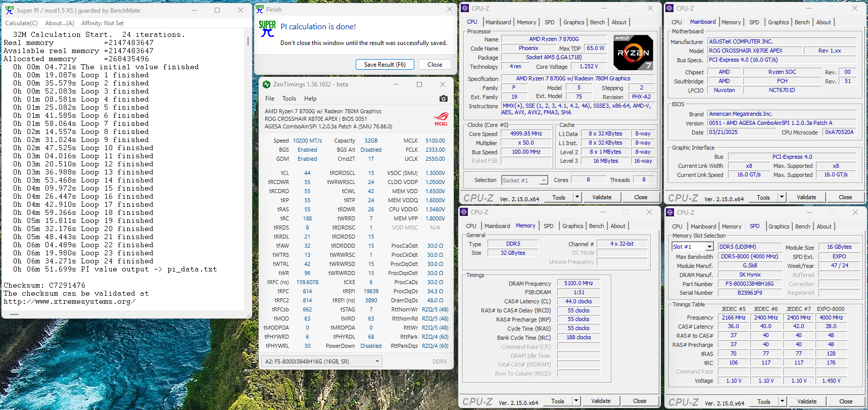Open Graphics tab in CPU-Z Motherboard window
The image size is (868, 410).
778,22
